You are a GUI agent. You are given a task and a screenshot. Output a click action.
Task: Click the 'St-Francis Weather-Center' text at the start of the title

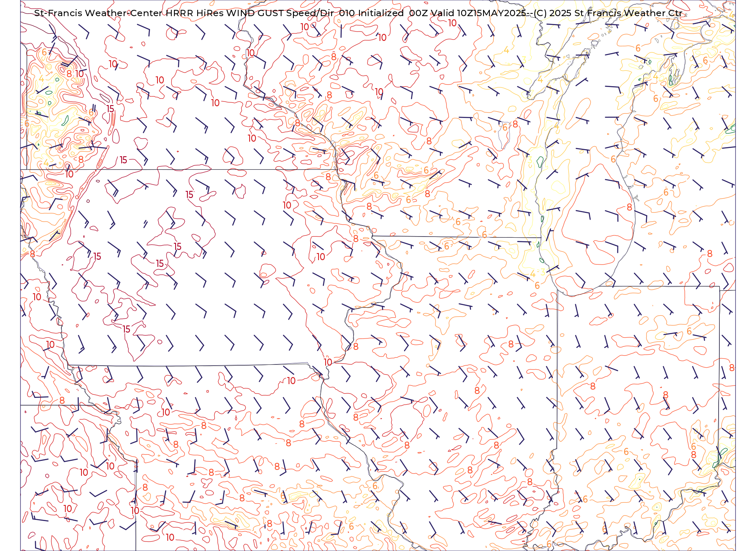pos(98,13)
